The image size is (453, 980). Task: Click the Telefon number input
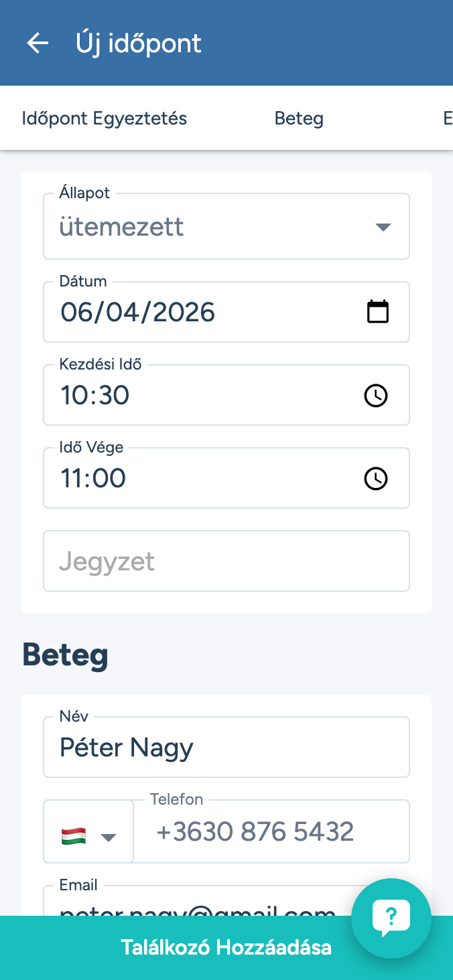(271, 832)
